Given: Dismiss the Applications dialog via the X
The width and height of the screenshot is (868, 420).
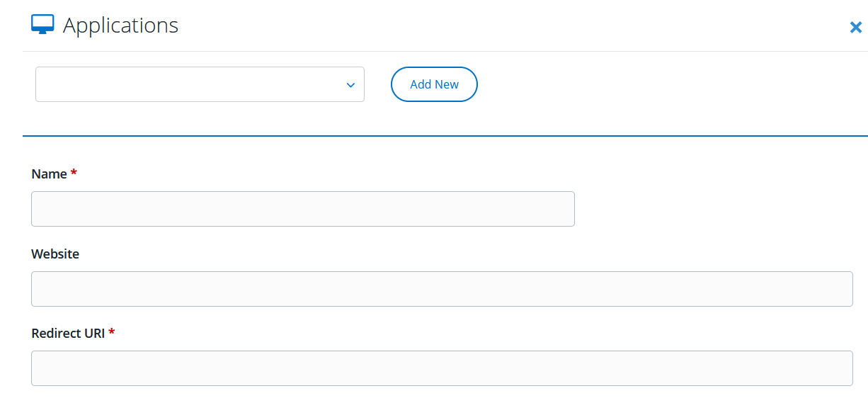Looking at the screenshot, I should pyautogui.click(x=856, y=27).
